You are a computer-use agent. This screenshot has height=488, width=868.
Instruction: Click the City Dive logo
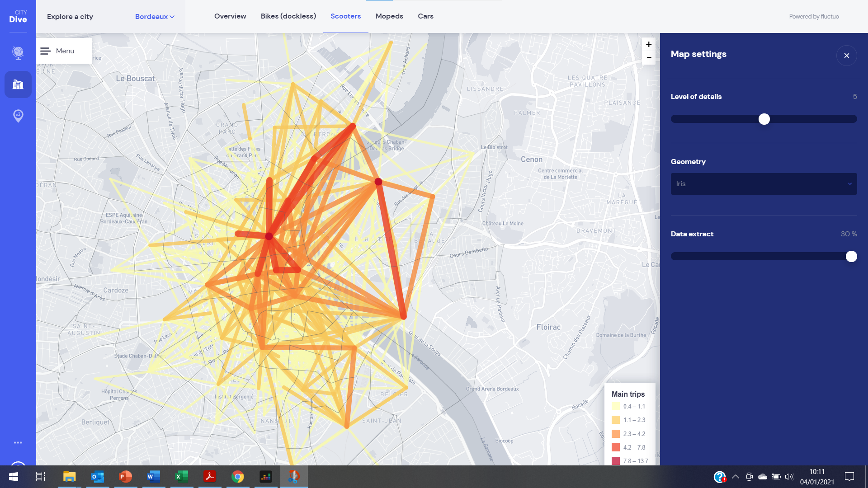[x=18, y=16]
